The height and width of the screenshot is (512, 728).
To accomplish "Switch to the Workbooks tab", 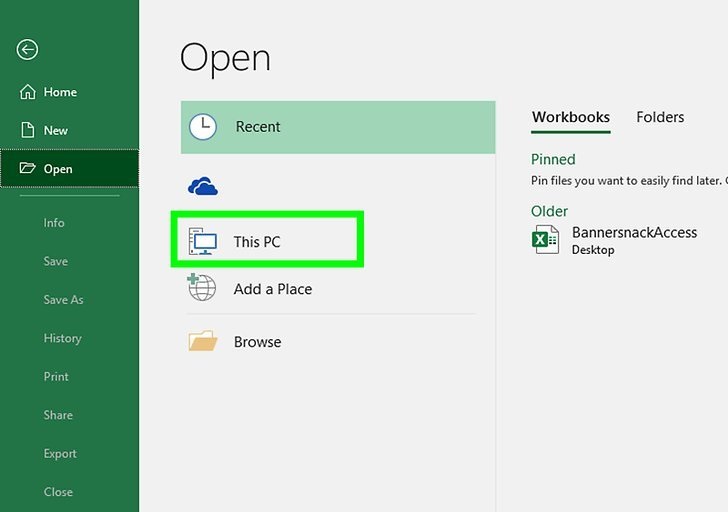I will (570, 117).
